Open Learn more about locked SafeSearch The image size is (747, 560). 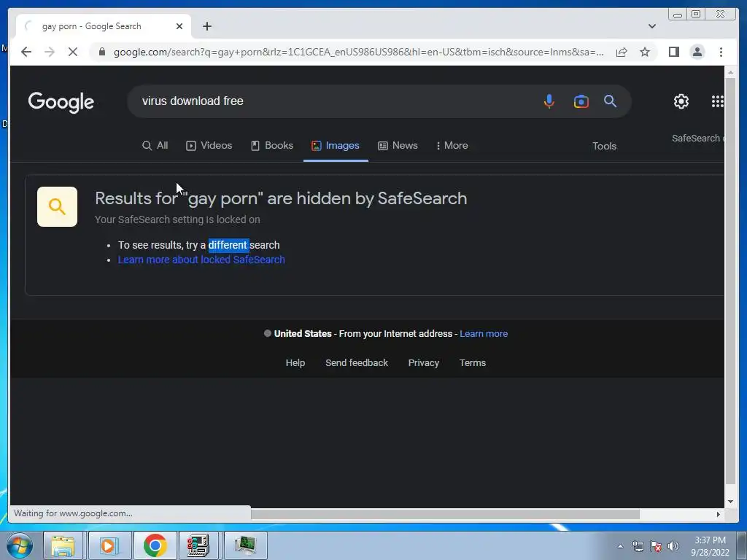click(201, 260)
